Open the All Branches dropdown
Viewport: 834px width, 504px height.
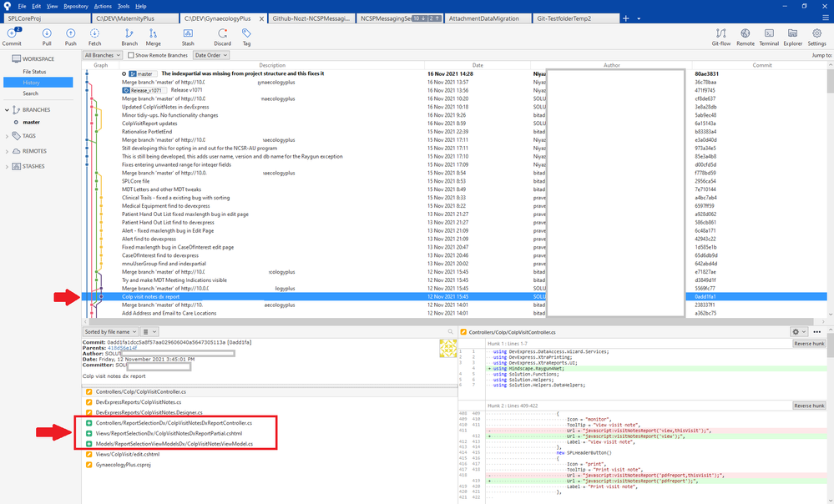[102, 55]
